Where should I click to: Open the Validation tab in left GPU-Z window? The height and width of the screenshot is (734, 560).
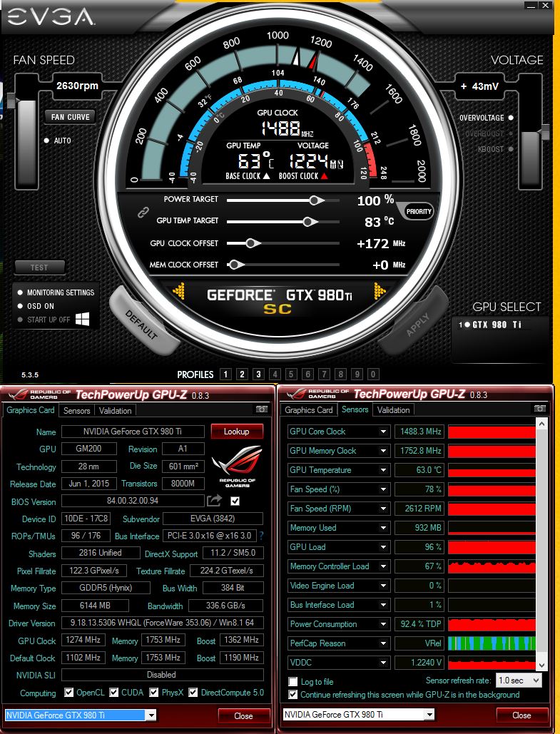click(x=115, y=411)
